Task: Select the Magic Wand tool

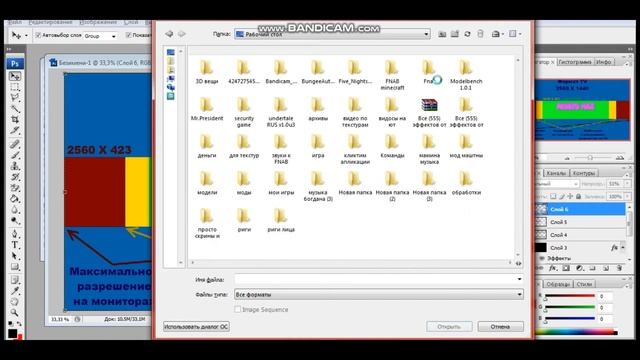Action: point(15,109)
